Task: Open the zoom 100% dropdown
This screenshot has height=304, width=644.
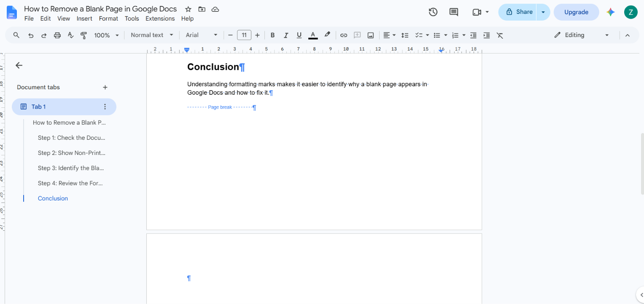Action: pyautogui.click(x=106, y=35)
